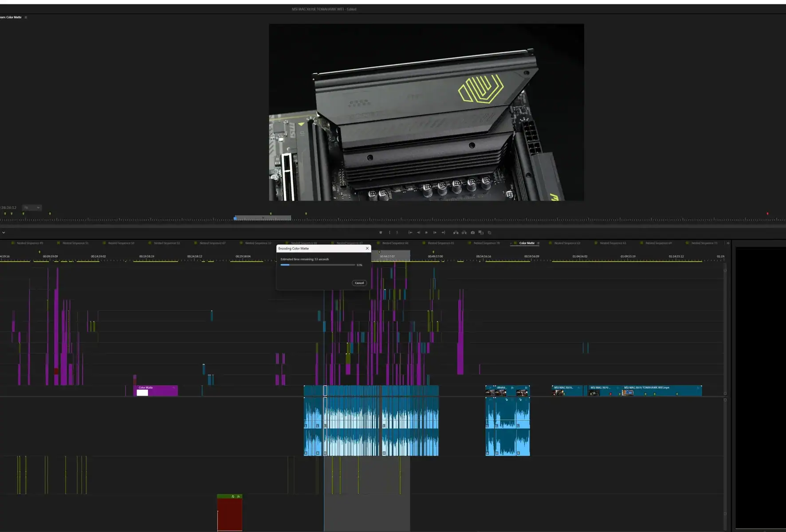Screen dimensions: 786x532
Task: Click timeline ruler at 00:24:58:12
Action: tap(195, 256)
